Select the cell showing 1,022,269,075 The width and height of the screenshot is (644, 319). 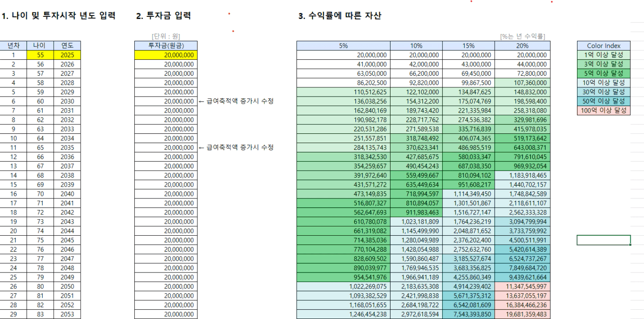343,286
